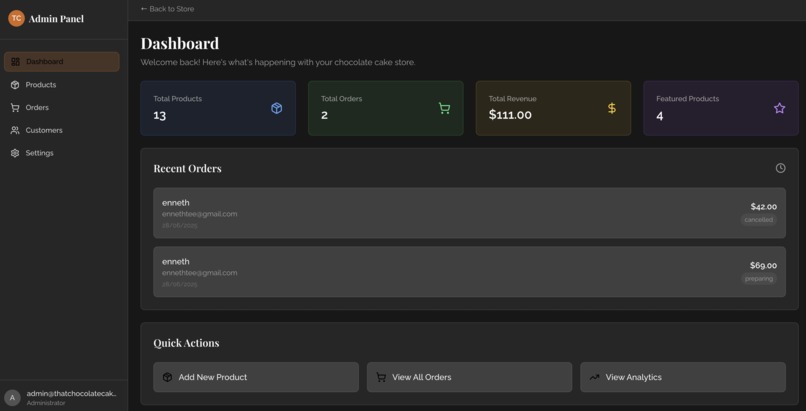Click the cube icon on Add New Product

coord(167,377)
